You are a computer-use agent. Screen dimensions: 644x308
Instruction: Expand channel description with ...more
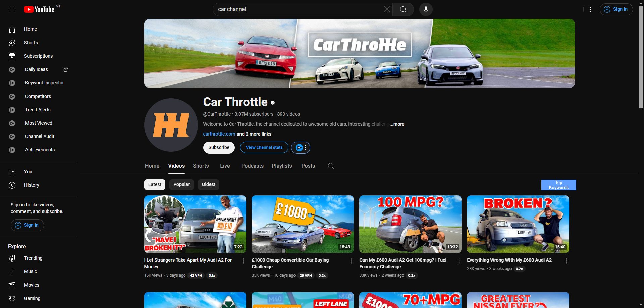pyautogui.click(x=397, y=124)
